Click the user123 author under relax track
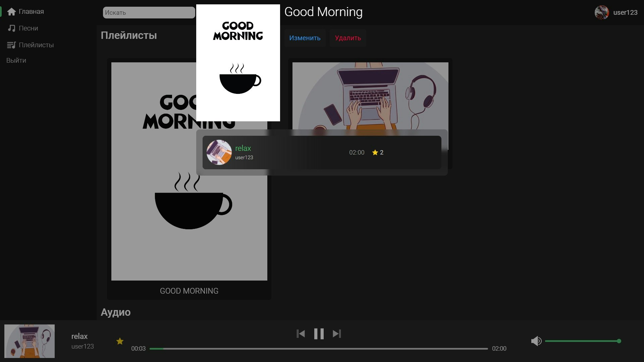 point(244,158)
